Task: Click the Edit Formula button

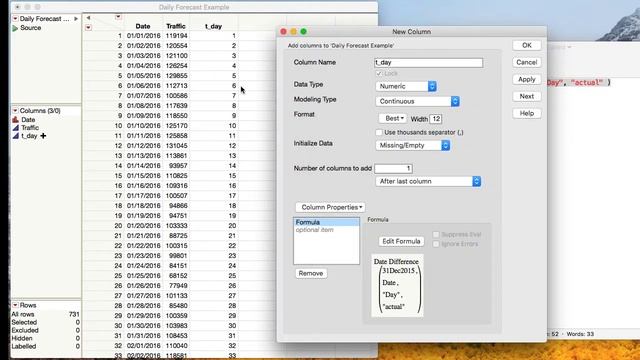Action: pos(401,241)
